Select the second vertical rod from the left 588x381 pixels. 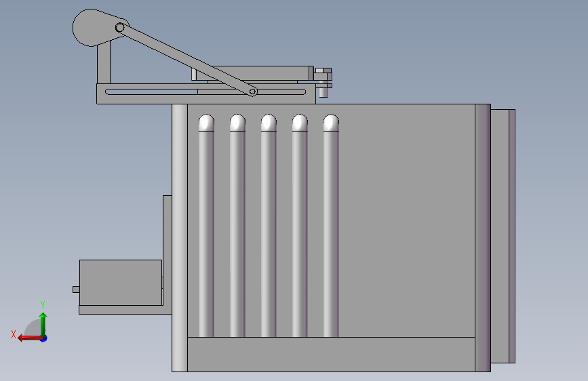pos(237,226)
